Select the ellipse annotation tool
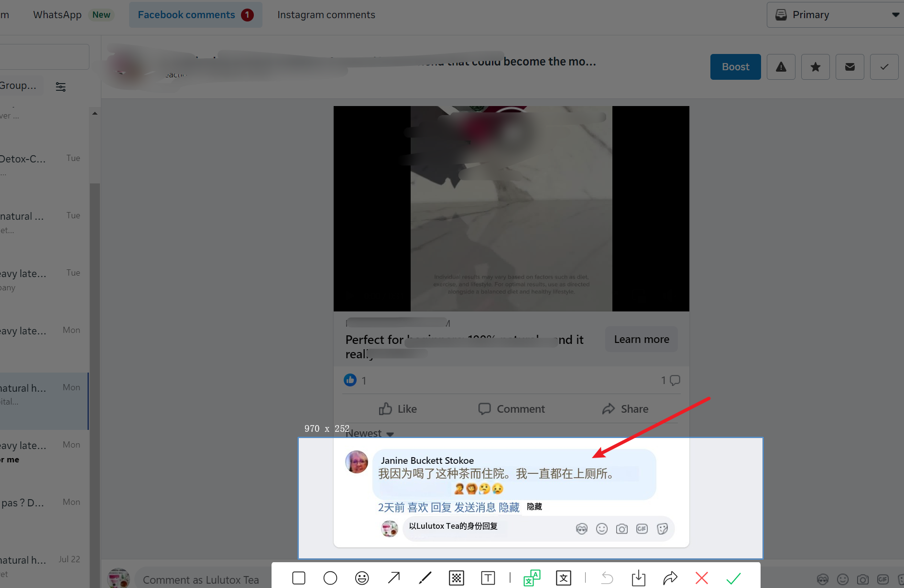904x588 pixels. 330,578
